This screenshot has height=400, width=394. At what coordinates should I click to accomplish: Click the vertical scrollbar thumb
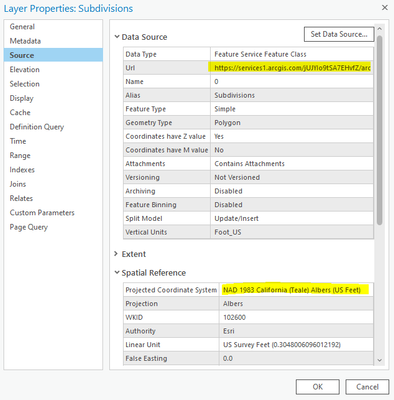tap(380, 130)
